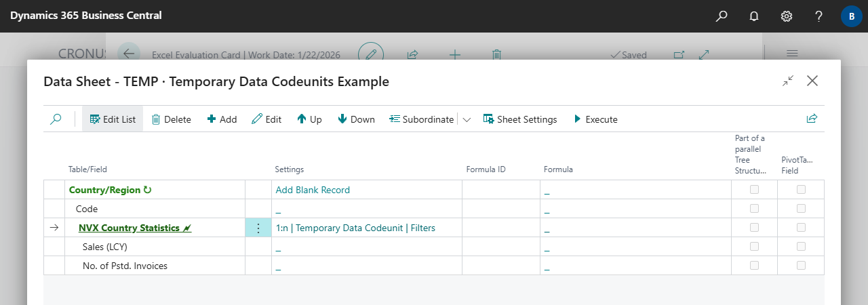Image resolution: width=868 pixels, height=305 pixels.
Task: Search within the data sheet list
Action: 56,119
